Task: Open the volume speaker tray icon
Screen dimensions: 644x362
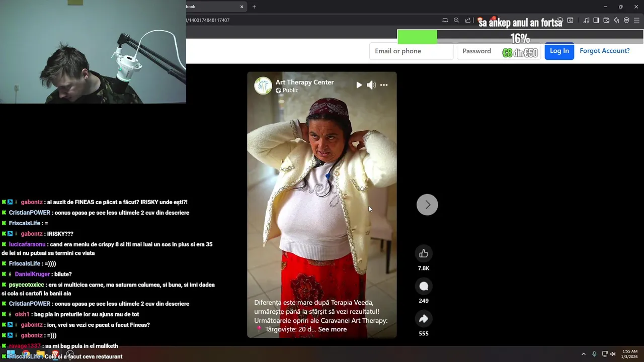Action: click(x=613, y=354)
